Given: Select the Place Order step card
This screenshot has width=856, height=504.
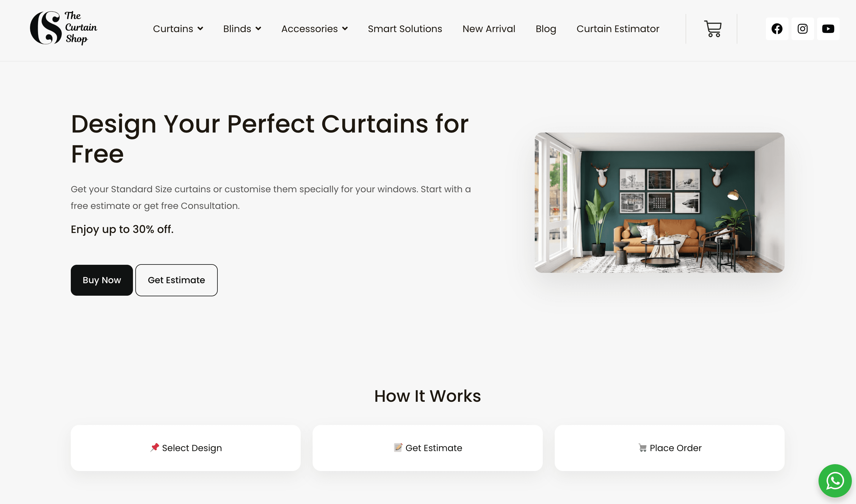Looking at the screenshot, I should [670, 448].
